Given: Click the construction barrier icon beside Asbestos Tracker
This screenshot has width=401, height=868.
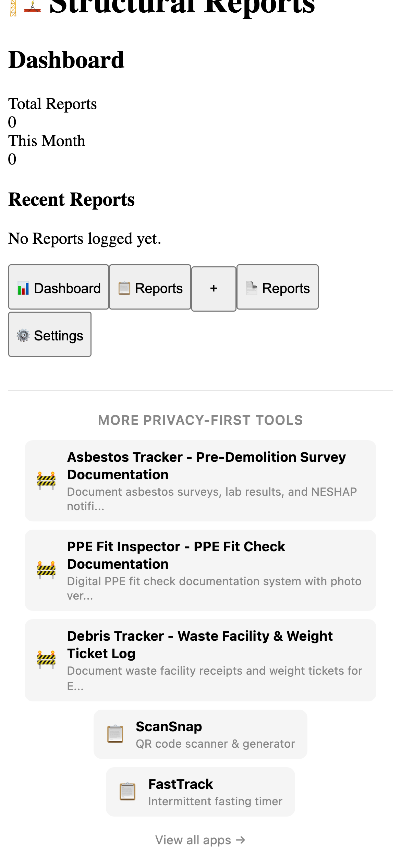Looking at the screenshot, I should click(47, 480).
